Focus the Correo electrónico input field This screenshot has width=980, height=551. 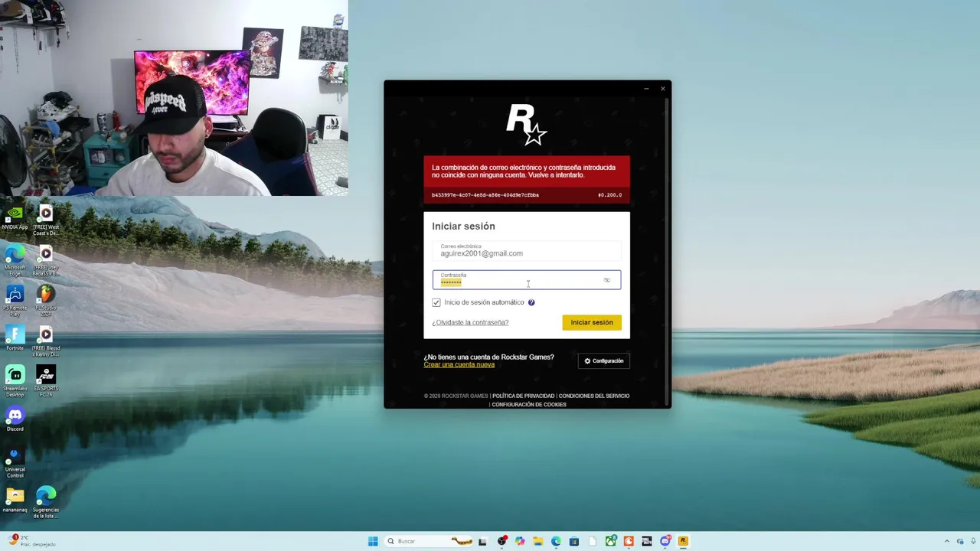(x=527, y=251)
